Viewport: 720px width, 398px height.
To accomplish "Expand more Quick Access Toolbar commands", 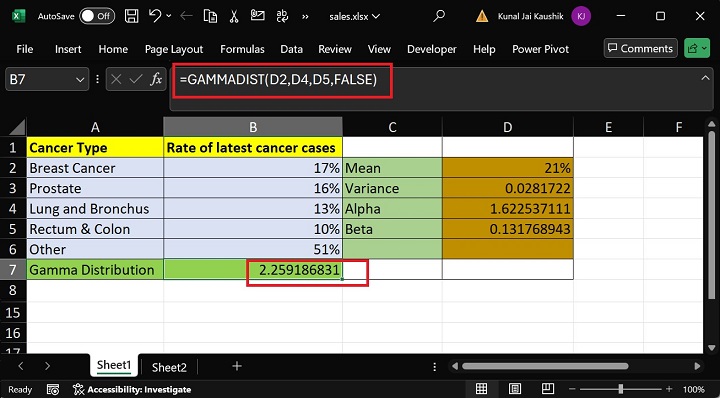I will [305, 17].
